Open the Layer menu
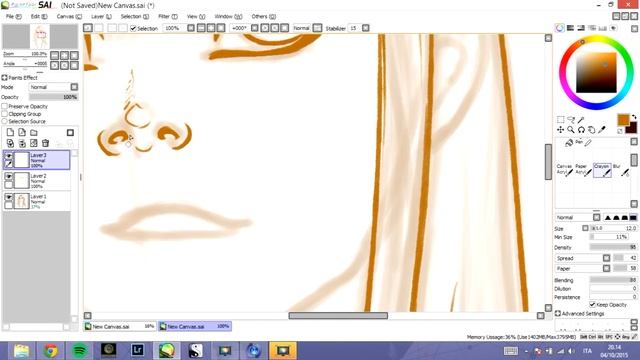 [x=101, y=16]
